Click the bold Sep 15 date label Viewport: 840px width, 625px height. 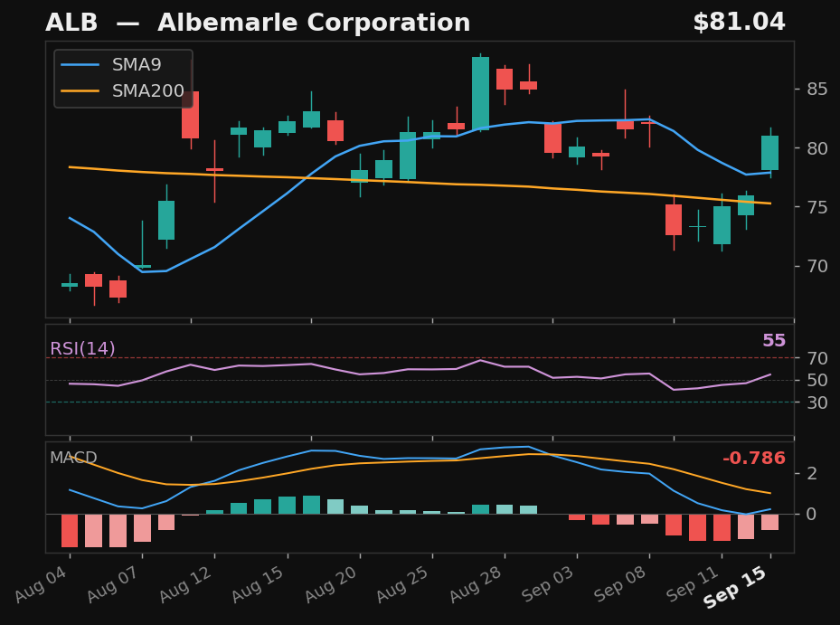pos(735,588)
